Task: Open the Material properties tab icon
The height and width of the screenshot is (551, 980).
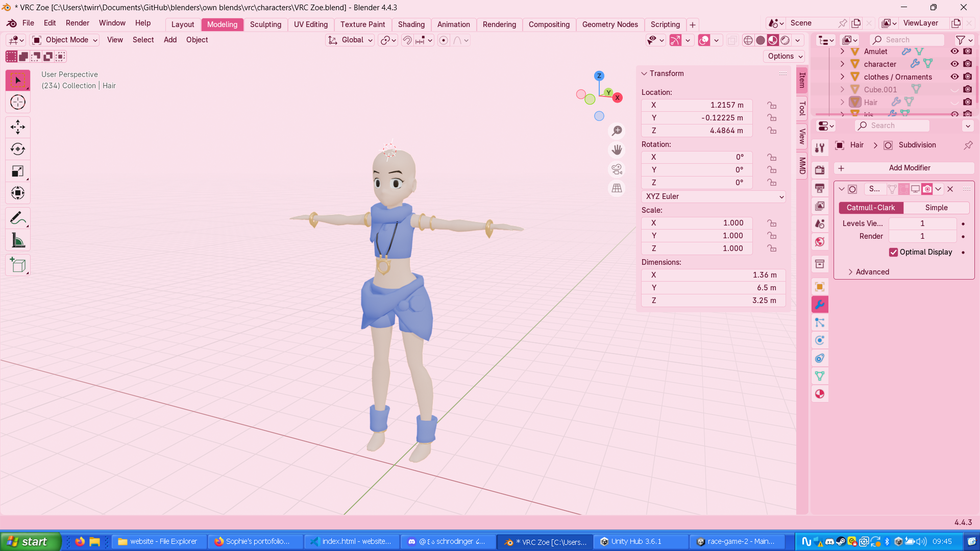Action: (x=820, y=394)
